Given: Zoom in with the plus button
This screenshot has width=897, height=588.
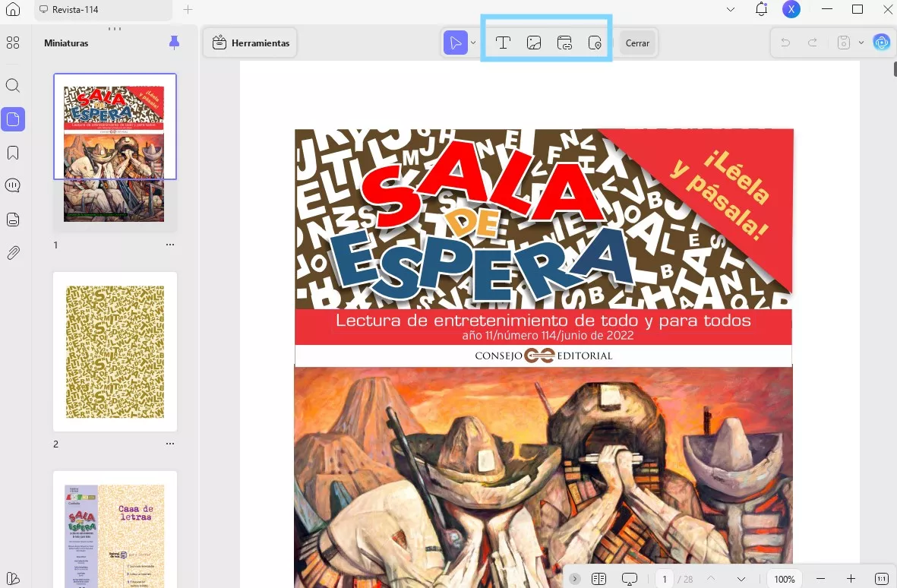Looking at the screenshot, I should 851,579.
